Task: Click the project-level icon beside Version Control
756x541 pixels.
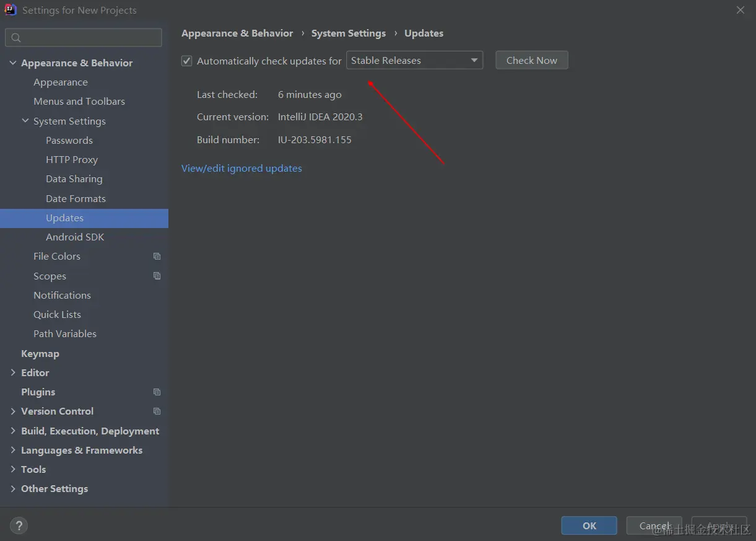Action: (157, 411)
